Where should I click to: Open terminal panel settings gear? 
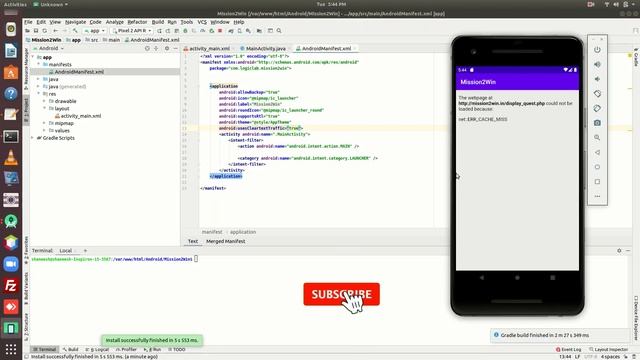(619, 251)
